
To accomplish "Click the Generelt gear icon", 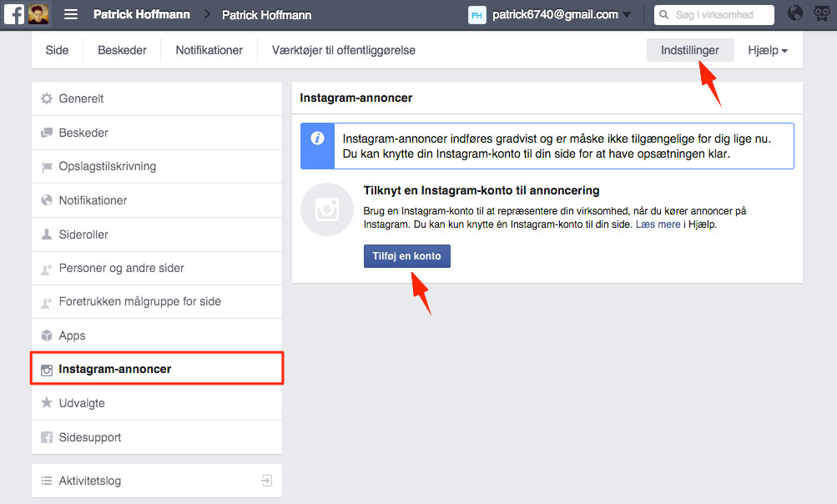I will tap(47, 98).
